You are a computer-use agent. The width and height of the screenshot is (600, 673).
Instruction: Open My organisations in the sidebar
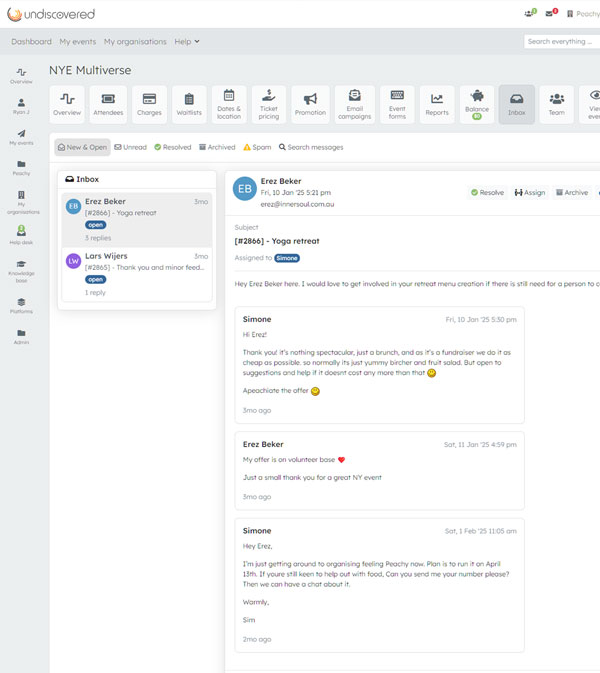(x=23, y=202)
